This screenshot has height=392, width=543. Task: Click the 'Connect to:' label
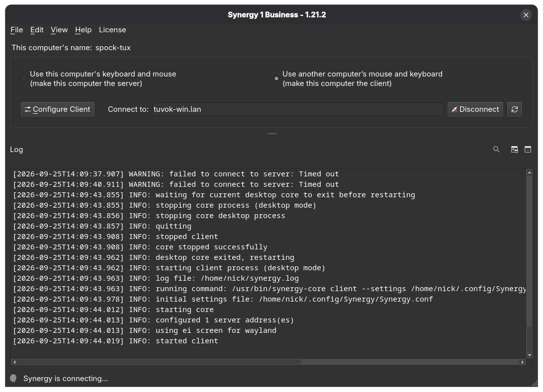click(x=128, y=109)
